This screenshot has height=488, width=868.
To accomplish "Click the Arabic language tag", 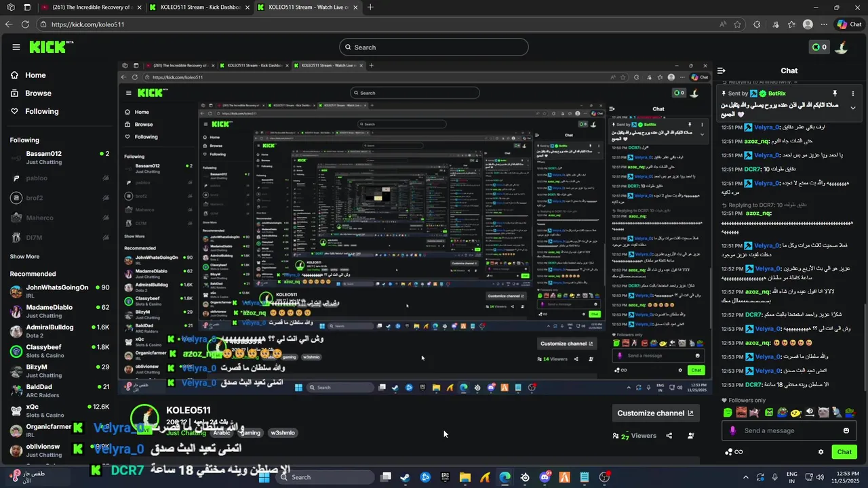I will tap(222, 432).
